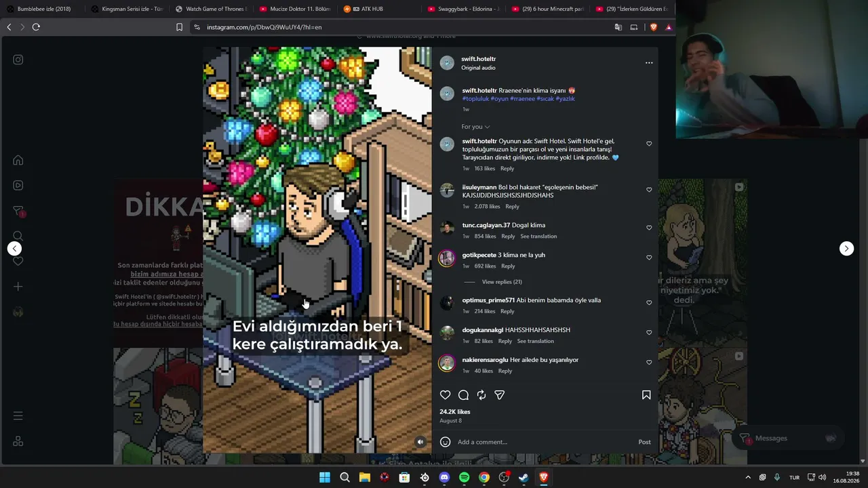Click the #topluluk hashtag in caption
868x488 pixels.
click(x=475, y=99)
